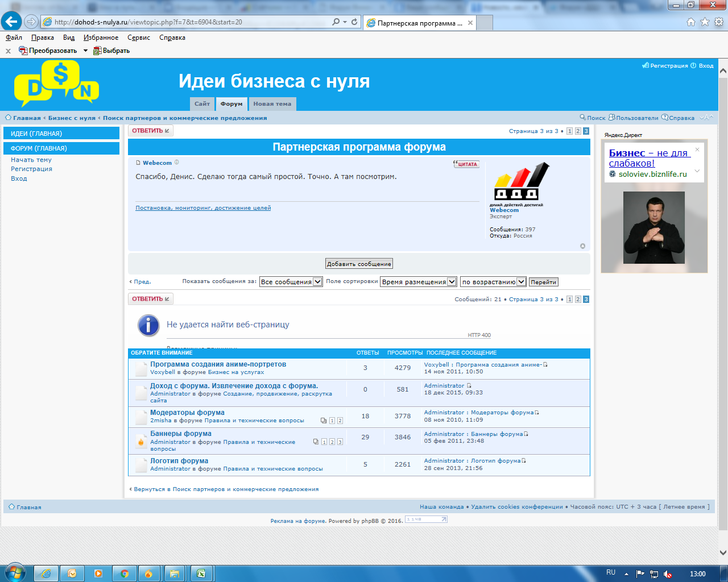Click the Excel icon in taskbar
728x582 pixels.
pyautogui.click(x=201, y=573)
